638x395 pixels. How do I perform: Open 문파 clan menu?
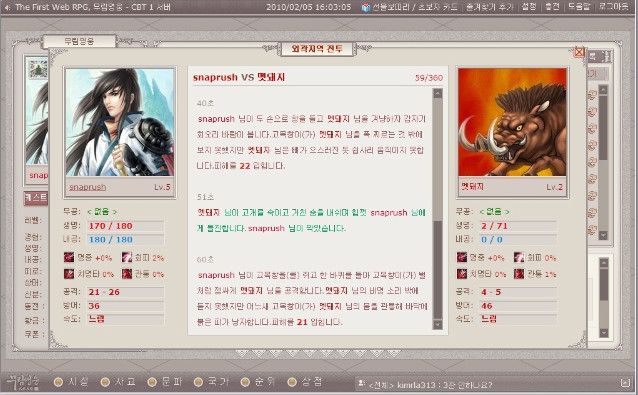(166, 382)
